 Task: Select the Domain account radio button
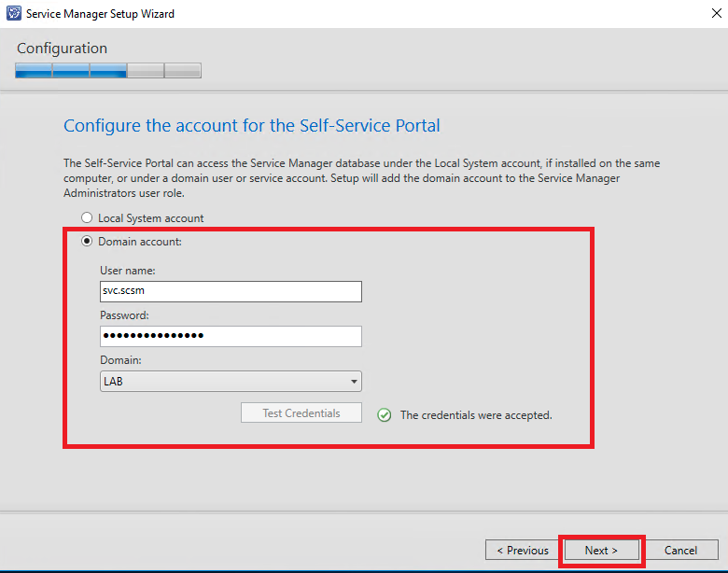[x=87, y=242]
